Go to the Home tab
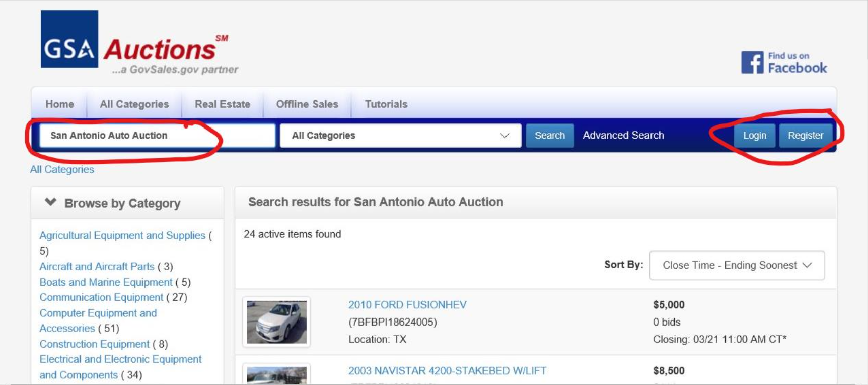Screen dimensions: 868x385 (59, 104)
